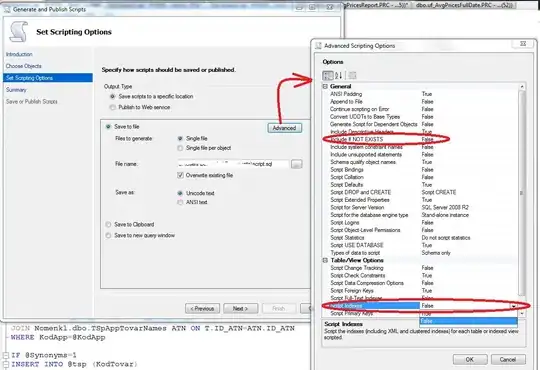Collapse the General options group
Viewport: 540px width, 370px height.
tap(325, 86)
